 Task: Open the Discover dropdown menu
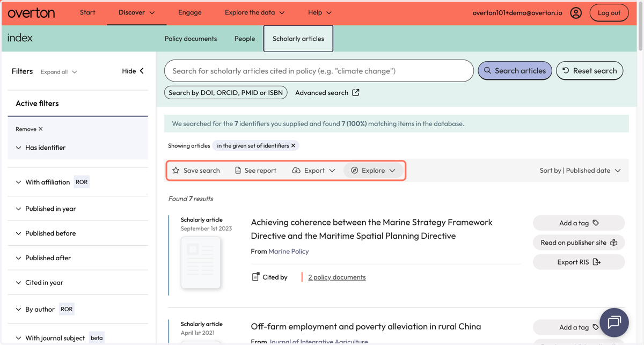(x=136, y=12)
